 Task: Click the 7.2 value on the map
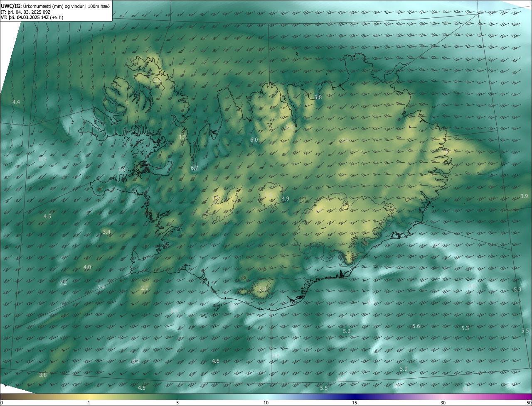63,283
